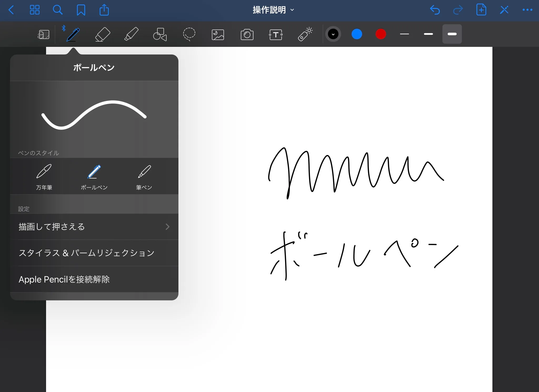
Task: Select the Lasso selection tool
Action: [x=189, y=34]
